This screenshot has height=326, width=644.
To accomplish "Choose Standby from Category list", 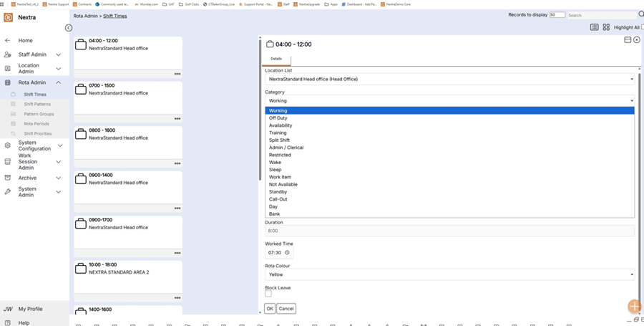I will 450,192.
